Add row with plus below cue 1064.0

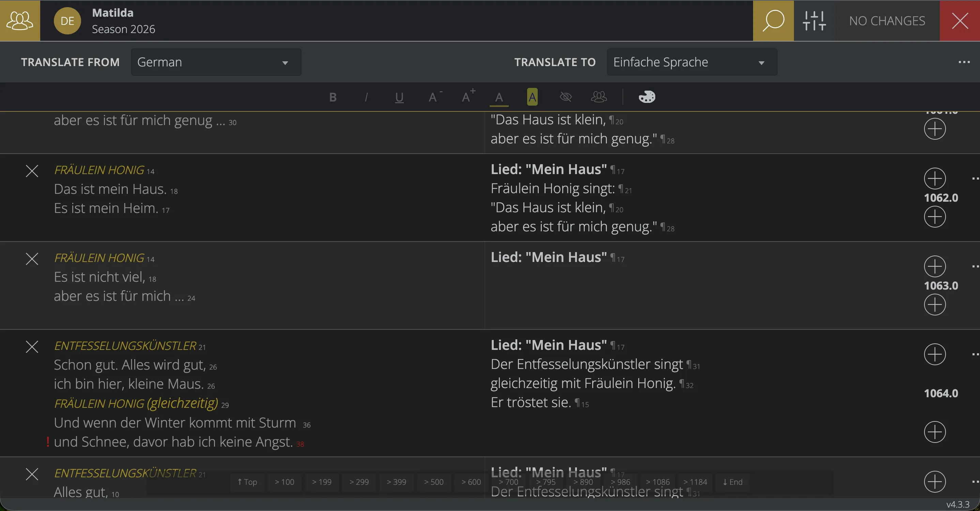coord(935,432)
